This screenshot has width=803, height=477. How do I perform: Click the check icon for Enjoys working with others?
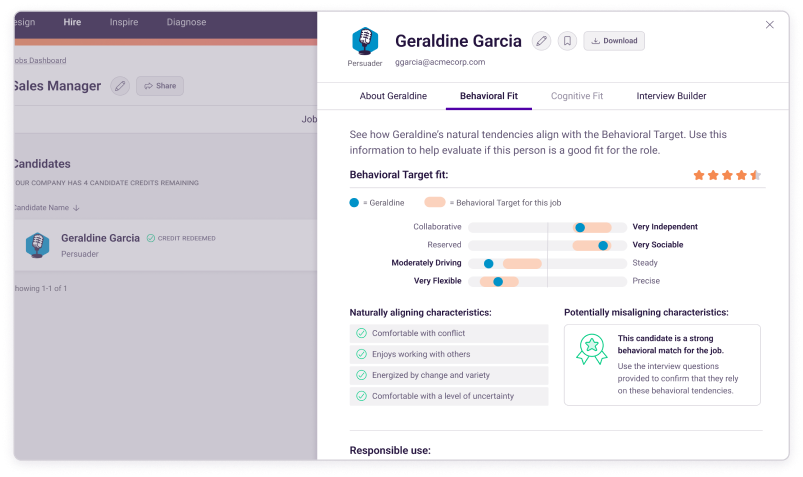pos(362,354)
